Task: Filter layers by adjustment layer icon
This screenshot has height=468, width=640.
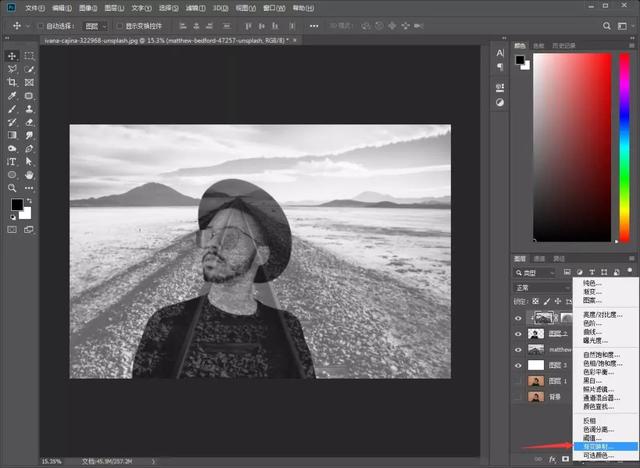Action: [579, 272]
